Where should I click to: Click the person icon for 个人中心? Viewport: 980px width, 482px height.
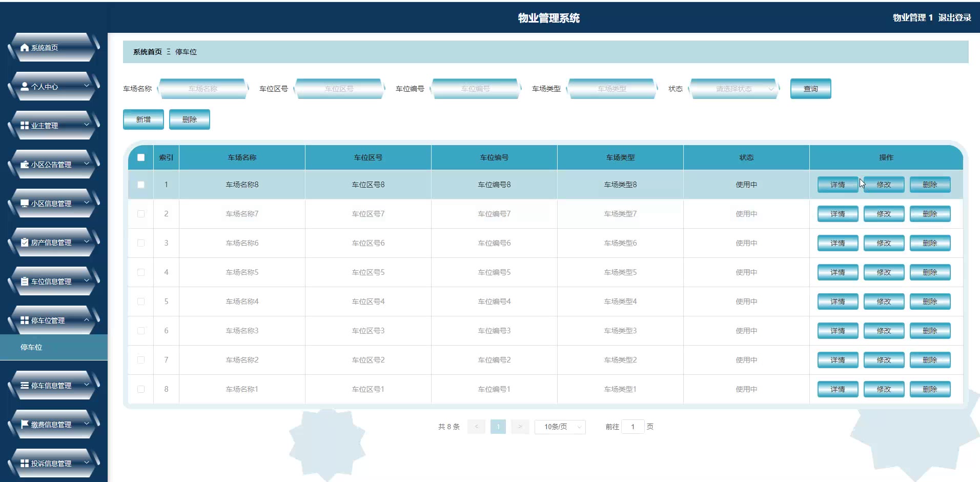[x=25, y=87]
